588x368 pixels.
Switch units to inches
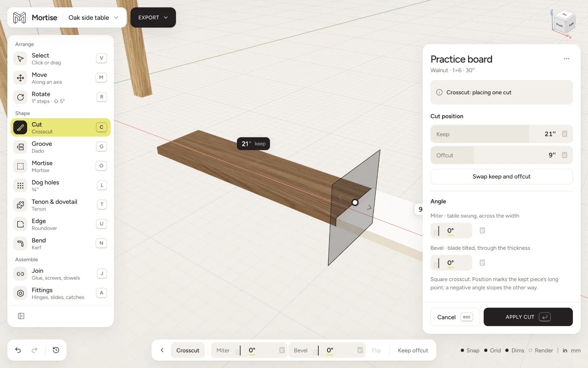click(565, 350)
